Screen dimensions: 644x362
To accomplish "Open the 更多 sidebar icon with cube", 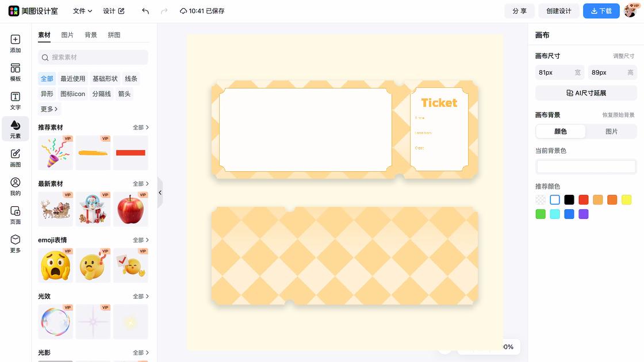I will [16, 244].
